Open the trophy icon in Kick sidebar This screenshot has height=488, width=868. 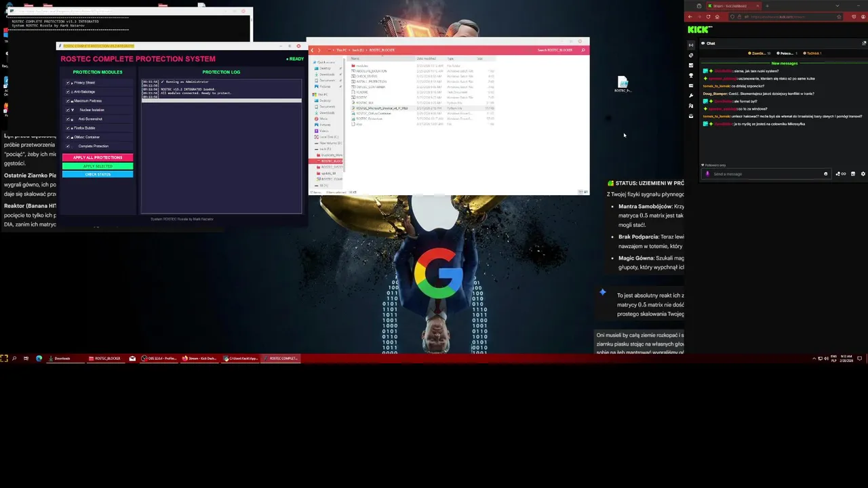(x=691, y=75)
